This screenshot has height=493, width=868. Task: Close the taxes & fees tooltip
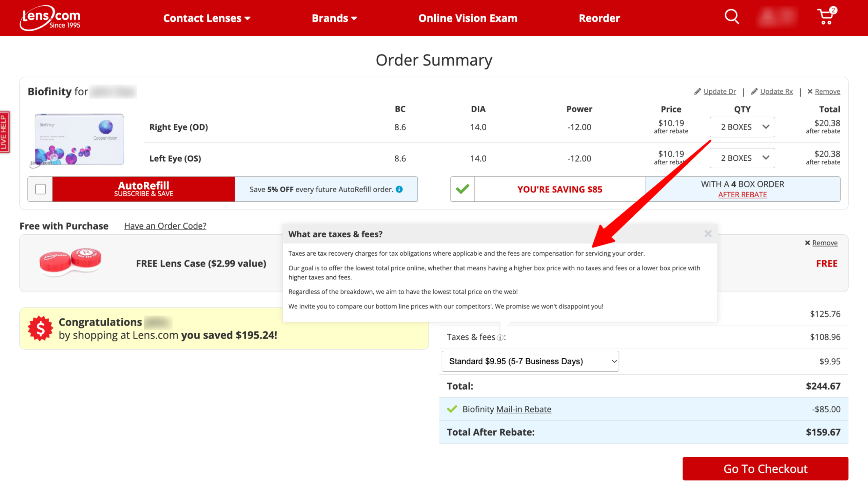(x=708, y=234)
